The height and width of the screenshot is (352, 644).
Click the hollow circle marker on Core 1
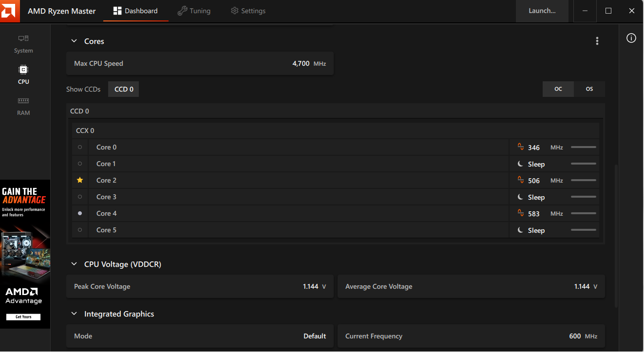click(80, 164)
